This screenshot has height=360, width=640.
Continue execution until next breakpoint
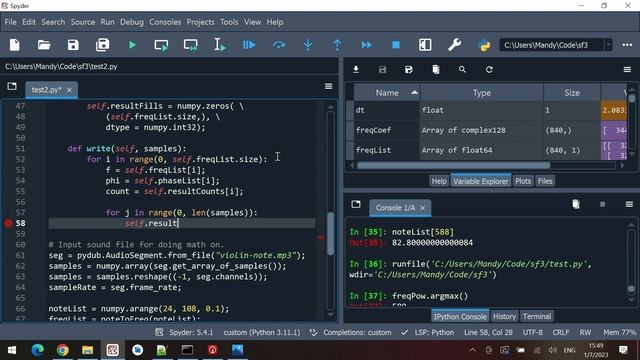point(367,45)
